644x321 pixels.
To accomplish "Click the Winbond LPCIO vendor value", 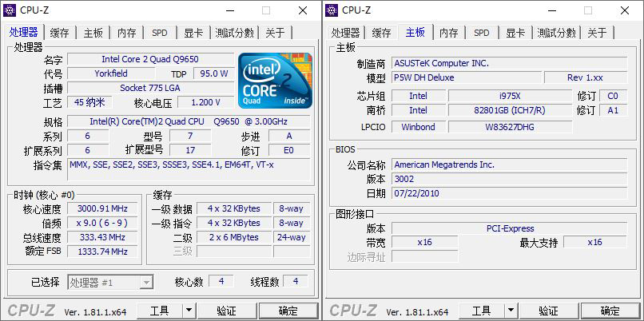I will click(x=419, y=127).
